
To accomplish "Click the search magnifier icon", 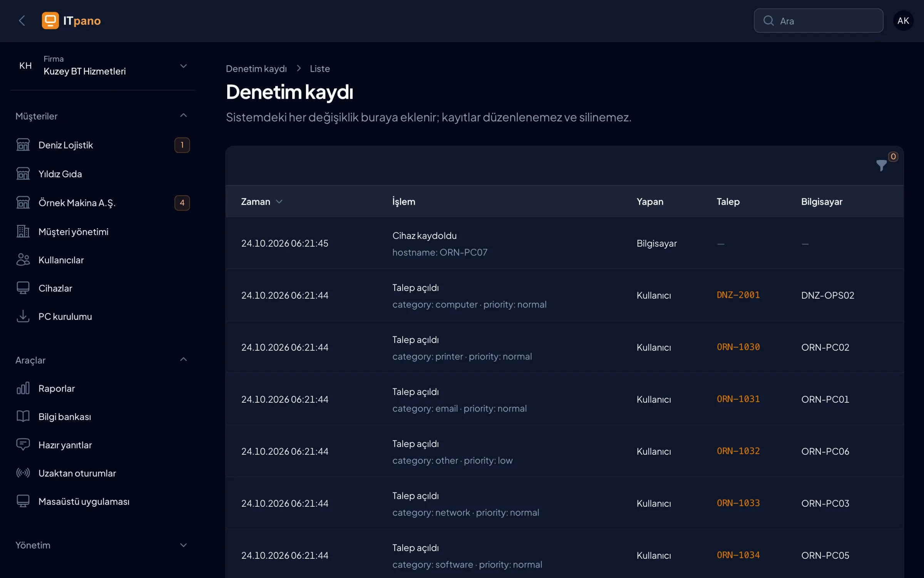I will coord(768,21).
